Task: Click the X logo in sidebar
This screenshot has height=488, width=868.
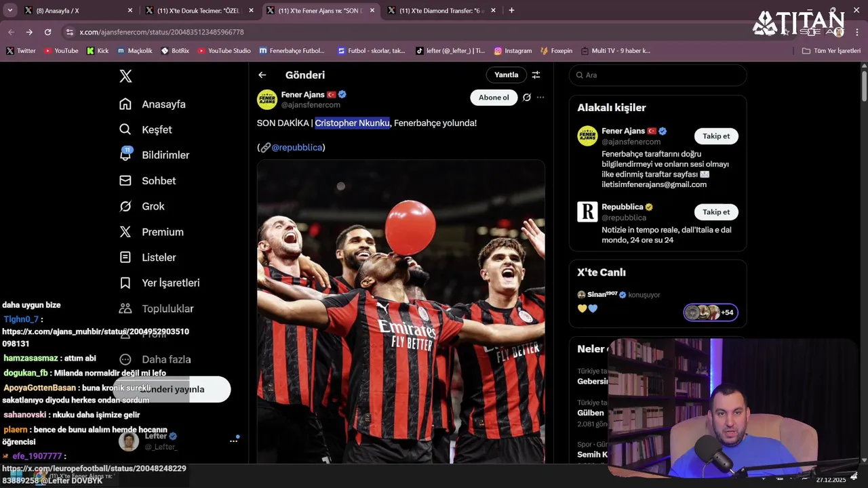Action: 125,77
